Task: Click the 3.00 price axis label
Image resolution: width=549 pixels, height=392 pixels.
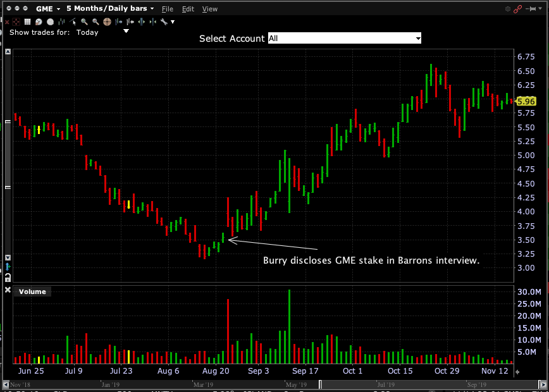Action: tap(526, 267)
